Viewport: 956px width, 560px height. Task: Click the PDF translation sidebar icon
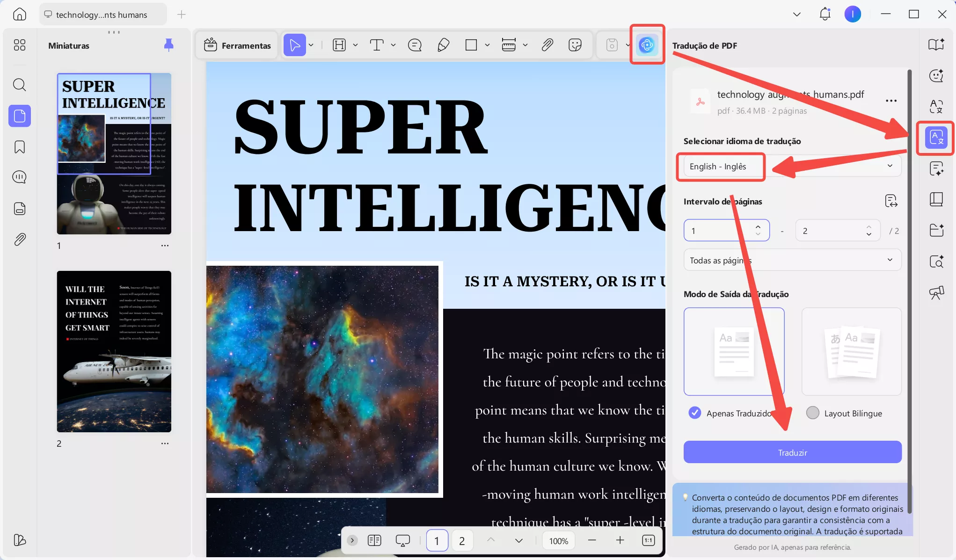point(936,138)
